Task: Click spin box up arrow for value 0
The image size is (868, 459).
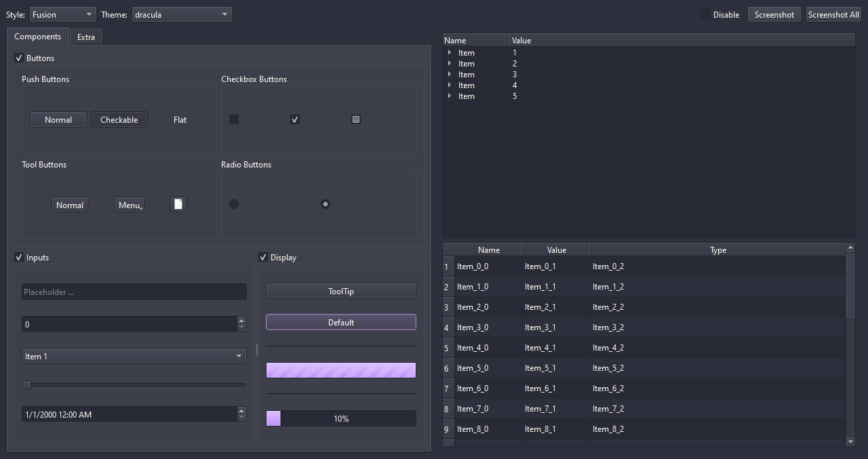Action: [x=241, y=321]
